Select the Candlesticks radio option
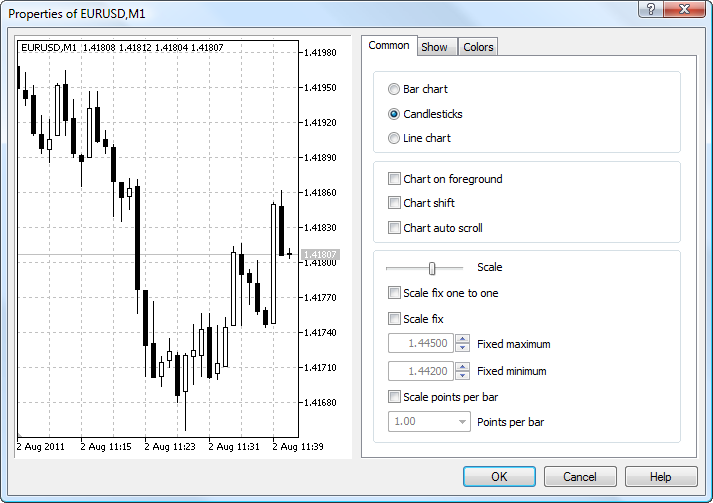 (394, 114)
